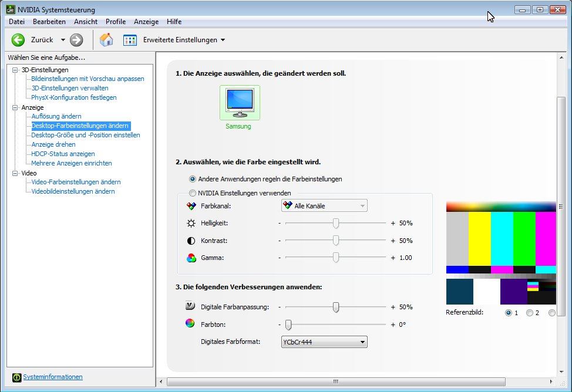Open 'PhysX-Konfiguration festlegen'
Viewport: 572px width, 392px height.
point(73,97)
